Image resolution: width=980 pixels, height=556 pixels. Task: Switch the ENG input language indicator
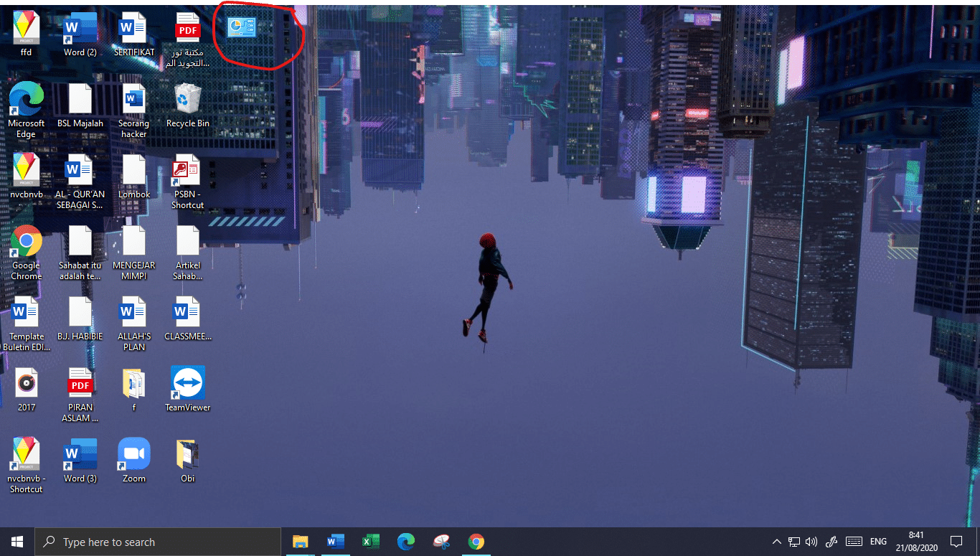[x=878, y=542]
